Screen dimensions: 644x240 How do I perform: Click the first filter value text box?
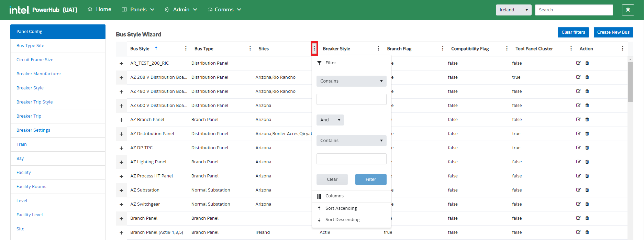coord(351,99)
